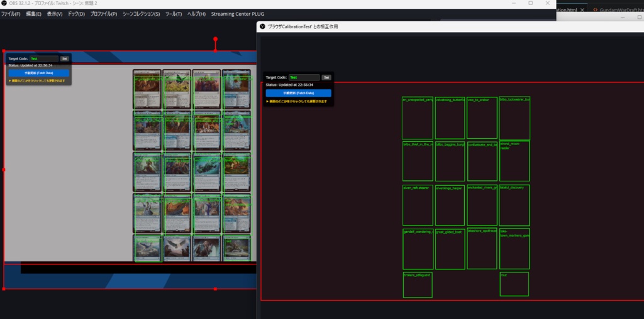This screenshot has height=319, width=644.
Task: Open the ドック(D) menu
Action: (x=76, y=14)
